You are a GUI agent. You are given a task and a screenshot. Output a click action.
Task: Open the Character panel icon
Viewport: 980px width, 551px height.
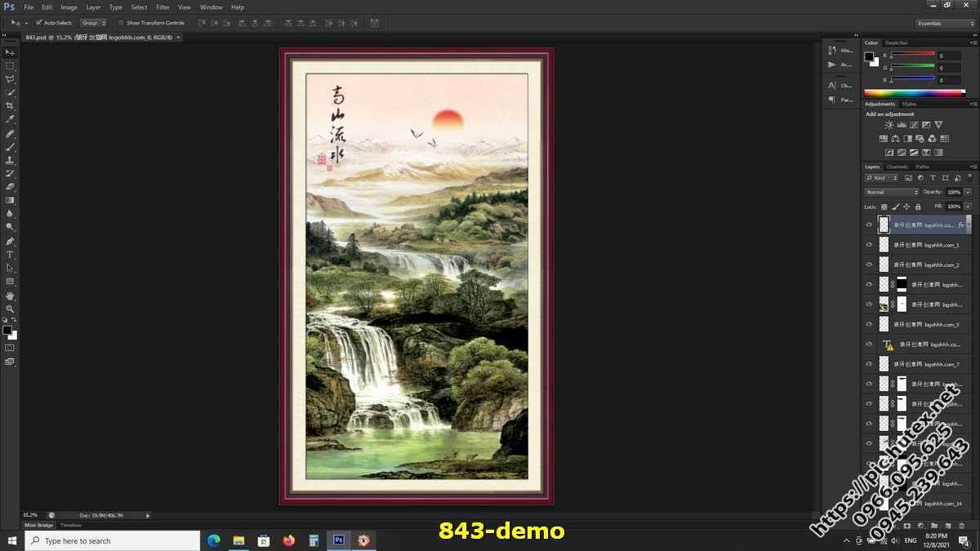(x=832, y=85)
